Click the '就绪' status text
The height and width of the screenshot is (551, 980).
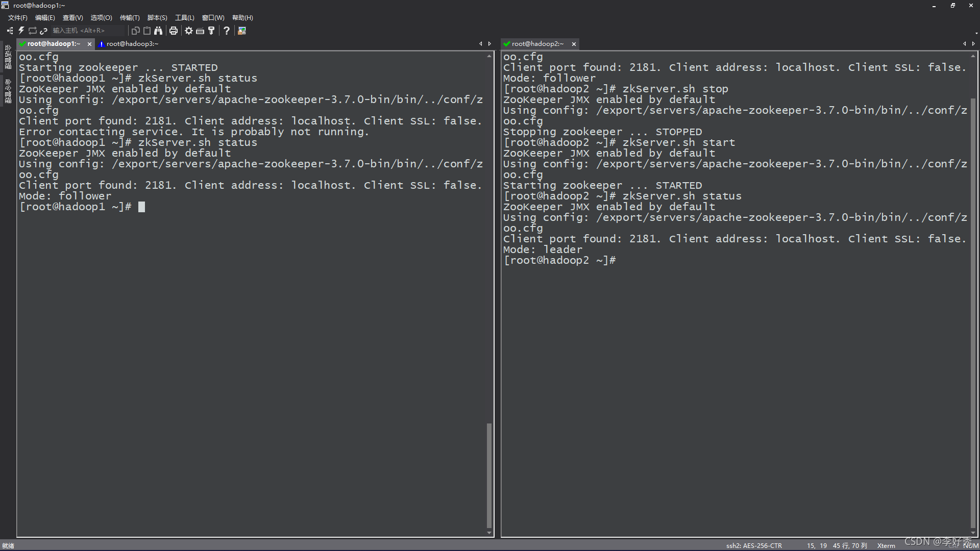pyautogui.click(x=8, y=545)
